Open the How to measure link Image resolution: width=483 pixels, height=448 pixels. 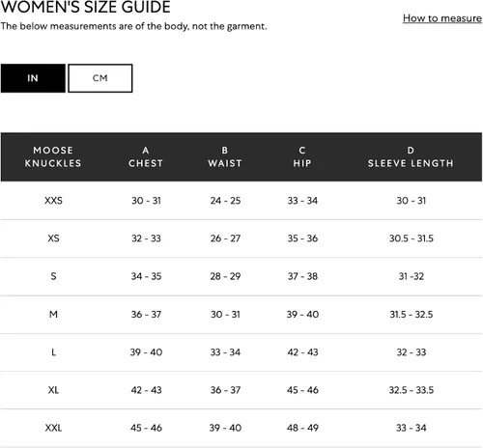click(442, 18)
